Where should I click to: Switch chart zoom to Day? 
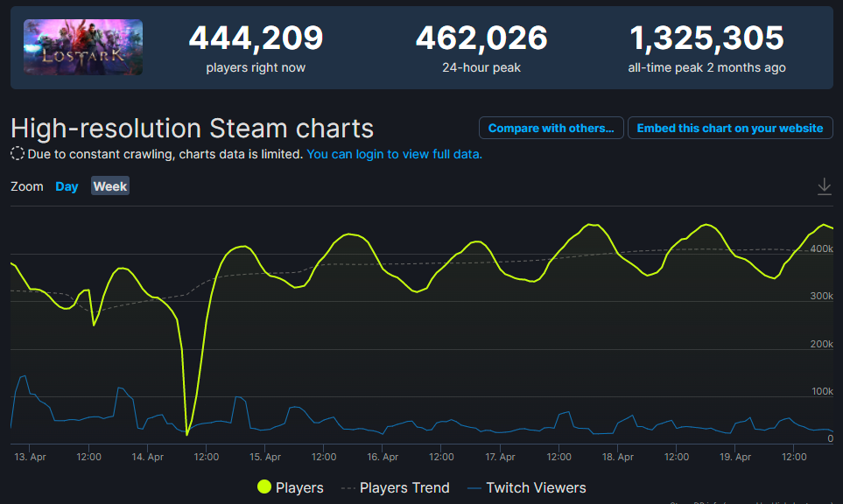pyautogui.click(x=67, y=186)
